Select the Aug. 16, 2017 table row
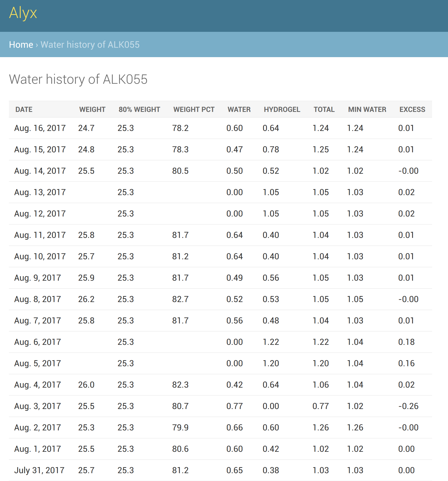Screen dimensions: 448x481 pyautogui.click(x=40, y=128)
